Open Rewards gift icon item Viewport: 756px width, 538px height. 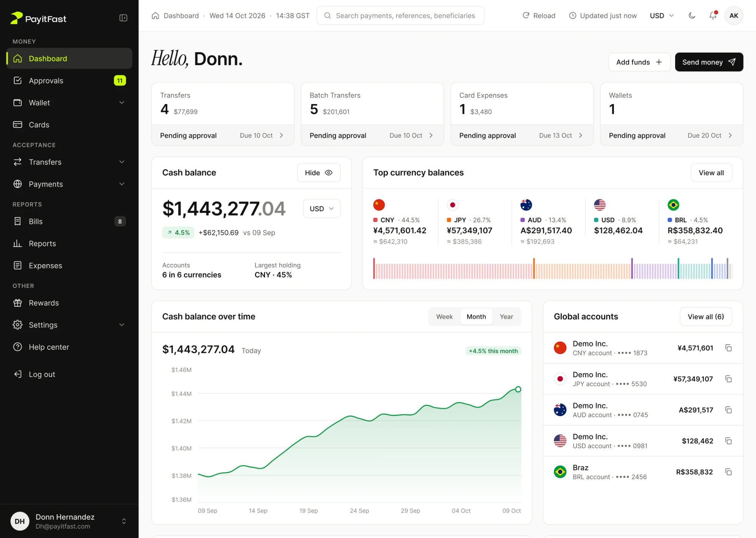tap(69, 303)
